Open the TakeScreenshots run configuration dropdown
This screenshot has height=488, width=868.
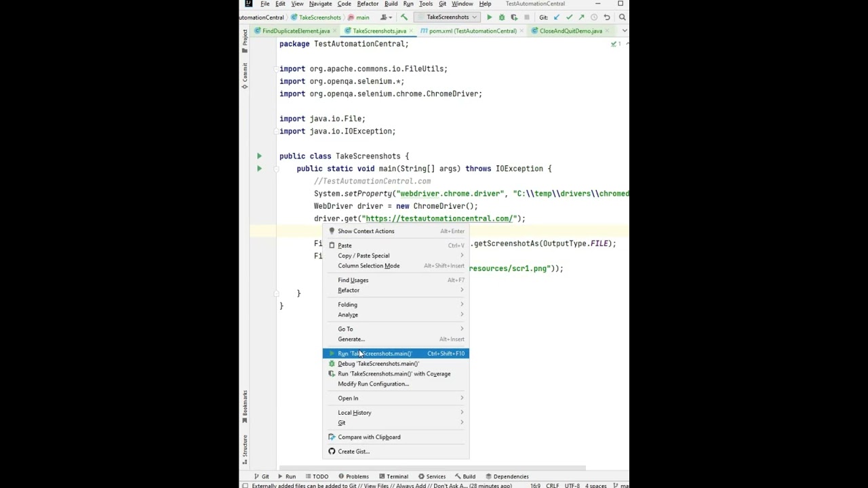click(x=448, y=18)
